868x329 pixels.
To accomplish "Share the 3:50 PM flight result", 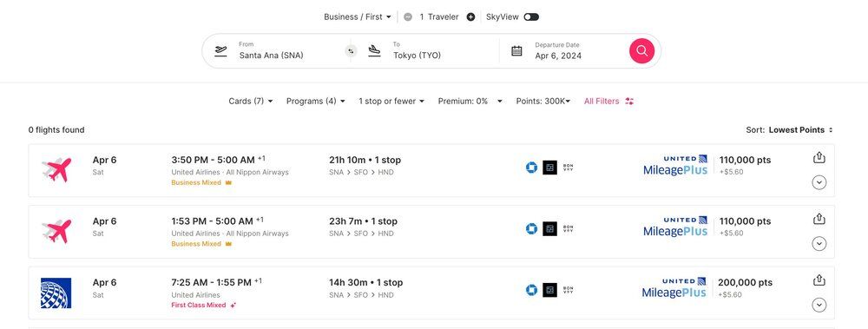I will coord(819,158).
